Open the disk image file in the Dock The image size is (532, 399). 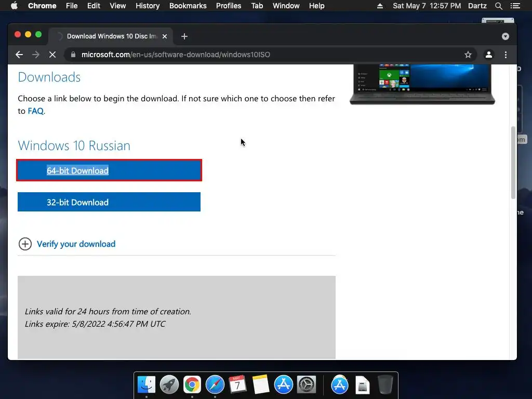362,385
